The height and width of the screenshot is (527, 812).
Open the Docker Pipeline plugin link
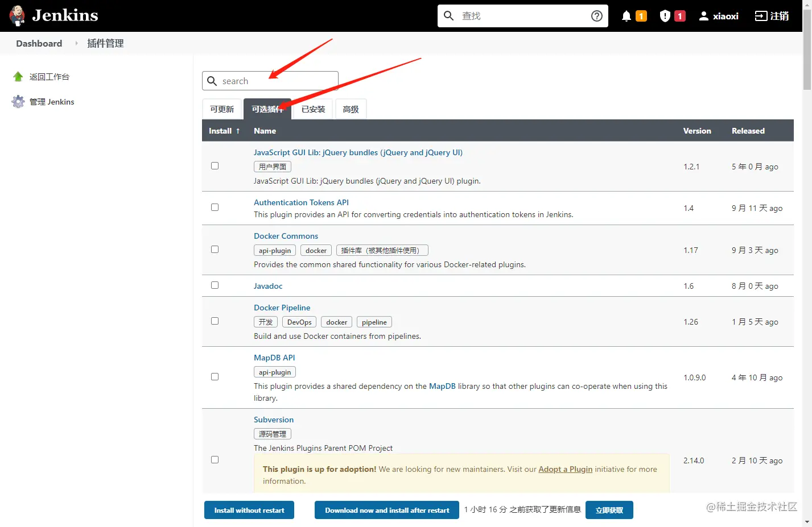(x=282, y=308)
